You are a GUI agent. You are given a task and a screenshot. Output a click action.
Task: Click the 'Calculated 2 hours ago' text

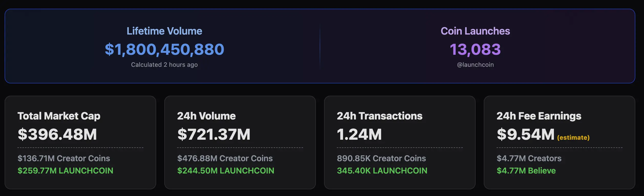pos(164,65)
